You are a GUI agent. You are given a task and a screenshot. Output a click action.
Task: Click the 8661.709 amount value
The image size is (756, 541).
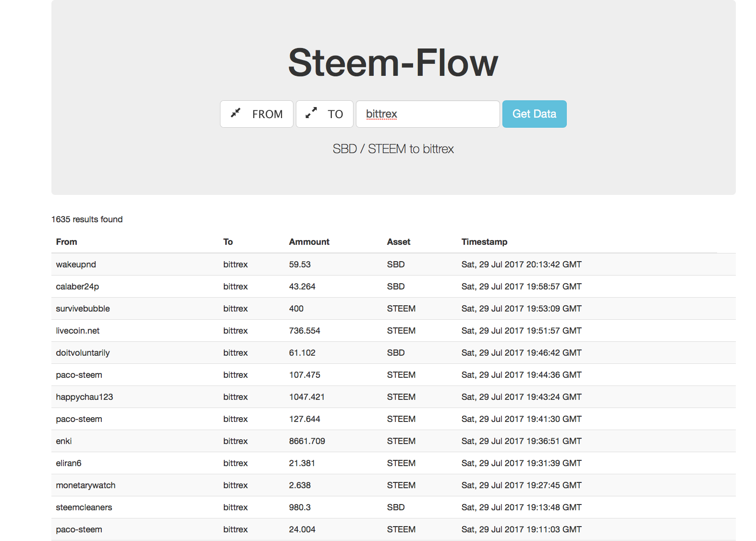(x=307, y=441)
